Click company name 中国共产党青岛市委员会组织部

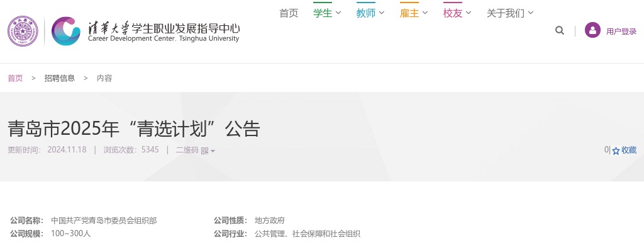pyautogui.click(x=104, y=220)
